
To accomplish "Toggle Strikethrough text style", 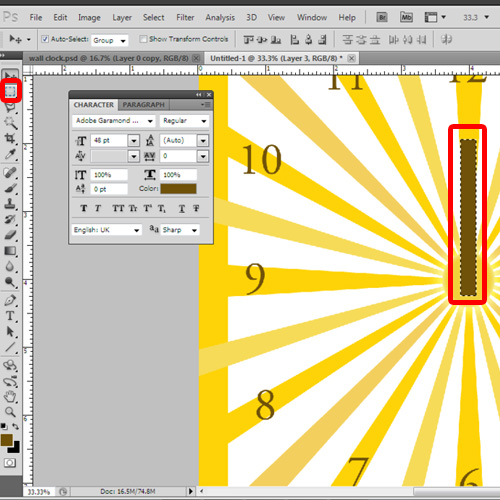I will 196,208.
